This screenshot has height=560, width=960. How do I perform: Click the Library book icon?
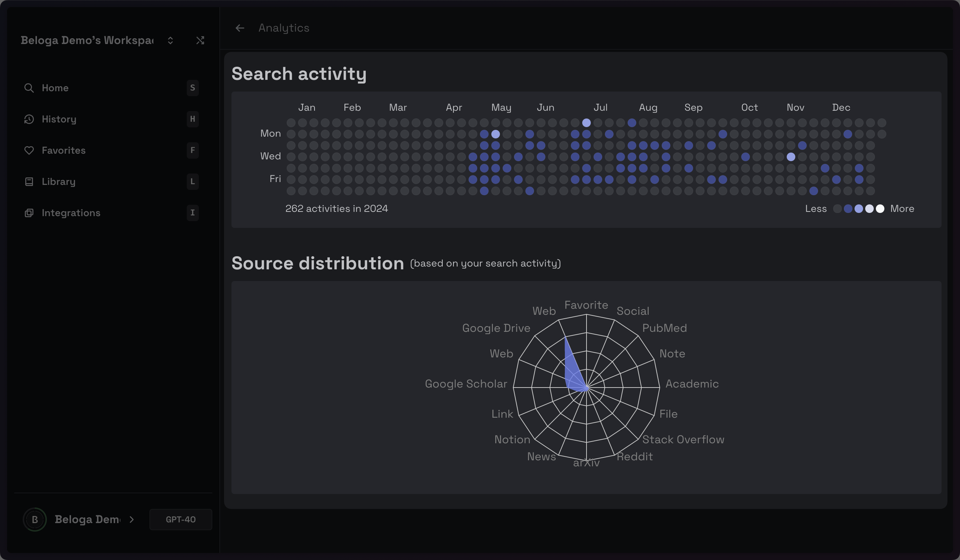[29, 182]
